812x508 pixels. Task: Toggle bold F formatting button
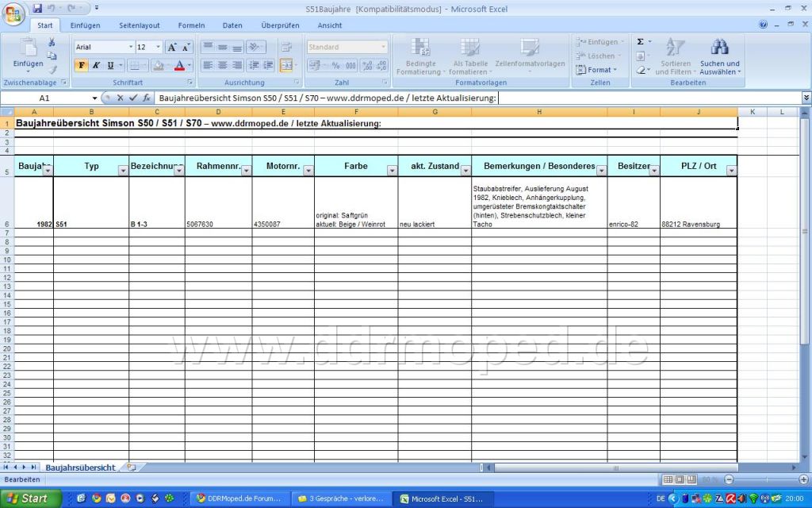pos(82,65)
